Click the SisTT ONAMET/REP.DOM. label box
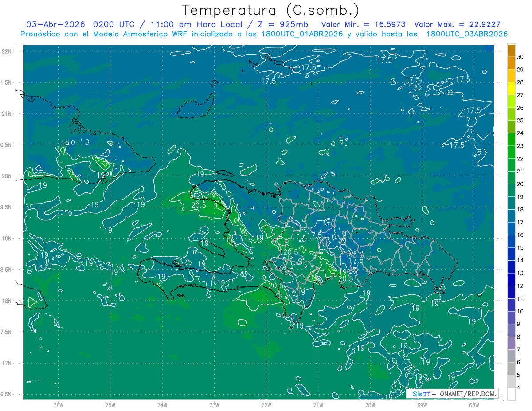 pyautogui.click(x=452, y=394)
